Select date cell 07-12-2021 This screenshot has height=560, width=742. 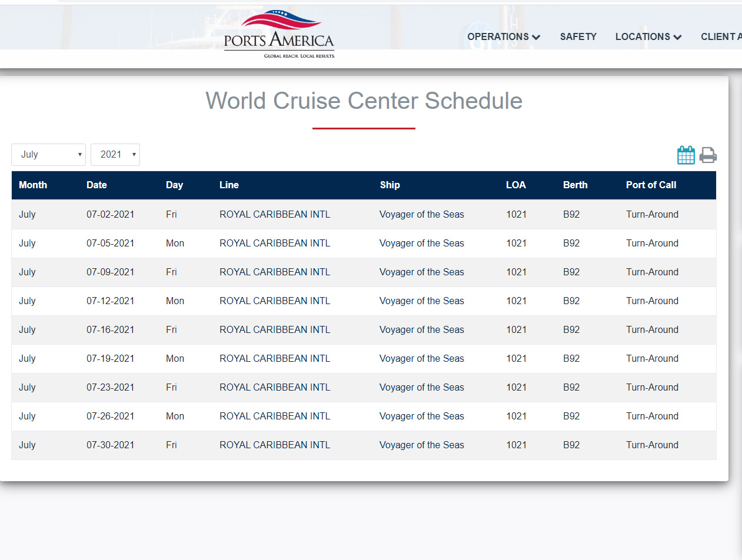(x=110, y=301)
